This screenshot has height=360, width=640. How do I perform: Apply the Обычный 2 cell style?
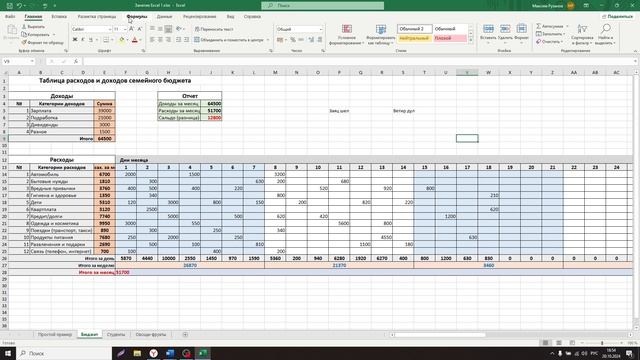click(415, 29)
